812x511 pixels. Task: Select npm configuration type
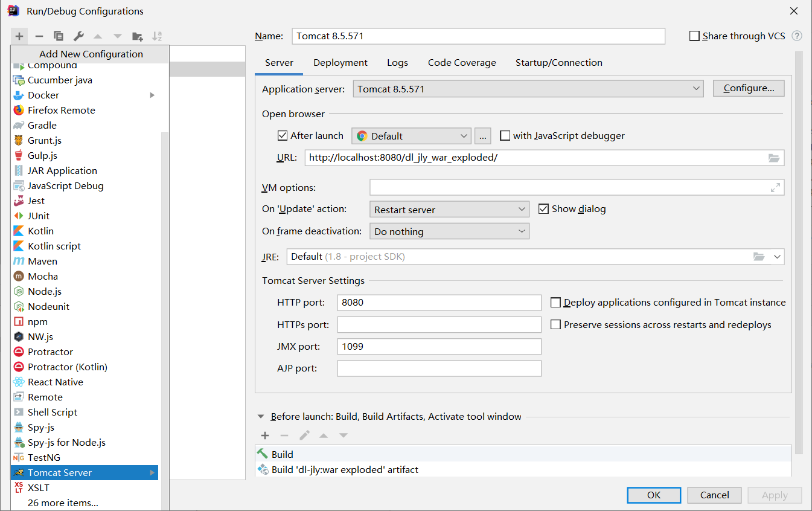(85, 321)
